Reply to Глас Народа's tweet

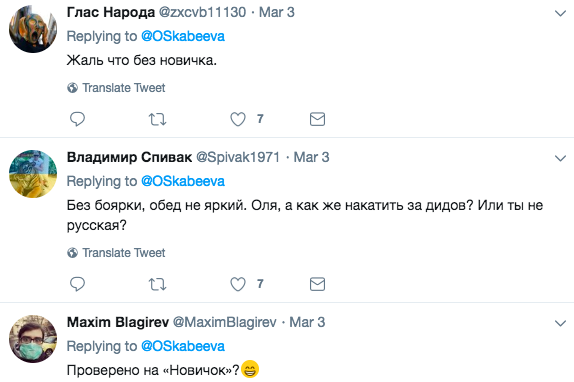click(x=77, y=119)
